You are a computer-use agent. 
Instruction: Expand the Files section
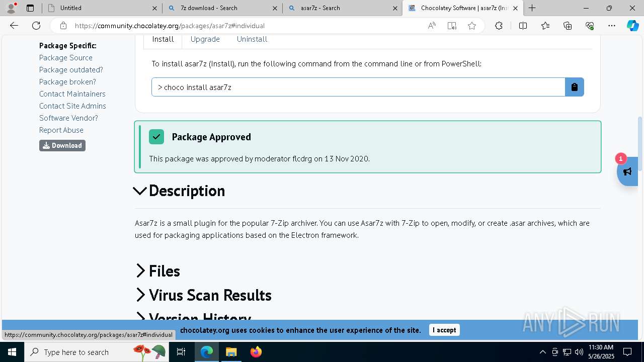[157, 271]
